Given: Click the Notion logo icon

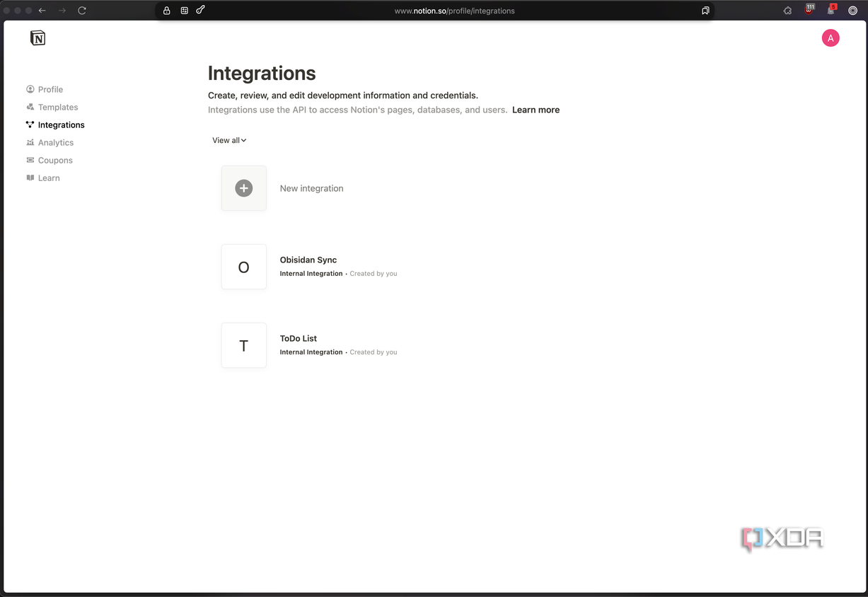Looking at the screenshot, I should 38,38.
